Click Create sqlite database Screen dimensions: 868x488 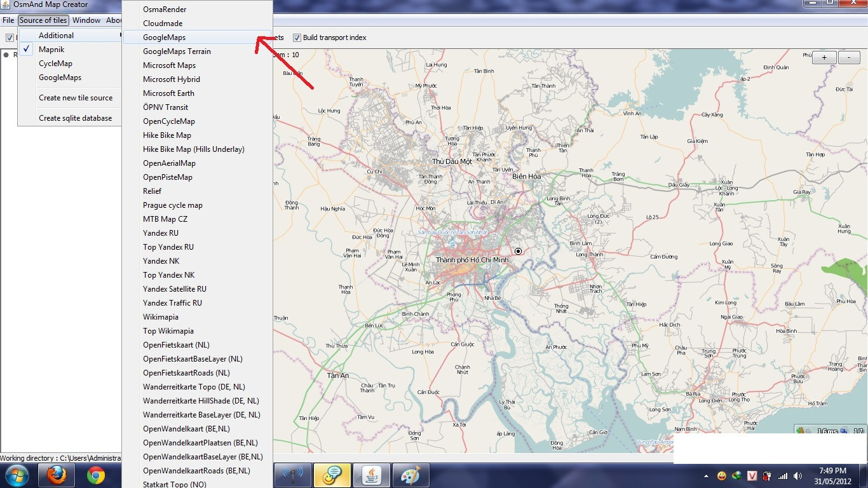click(x=70, y=118)
